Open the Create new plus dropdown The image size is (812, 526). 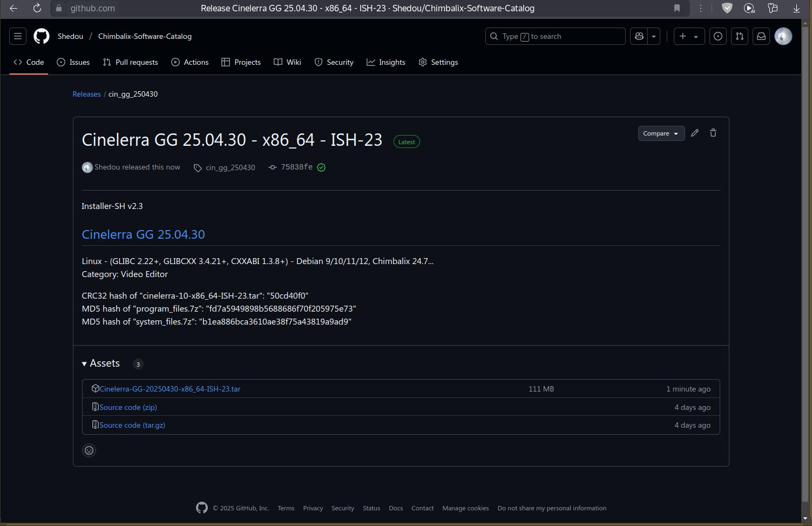[689, 36]
